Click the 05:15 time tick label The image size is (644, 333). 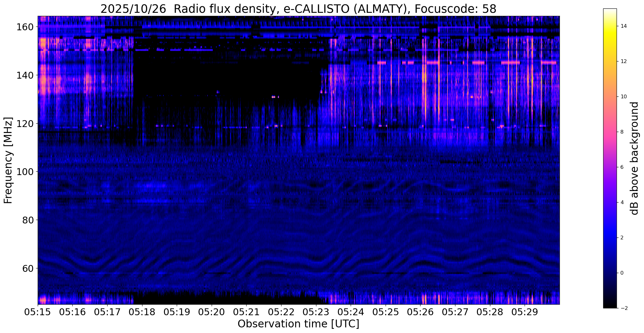[x=38, y=312]
